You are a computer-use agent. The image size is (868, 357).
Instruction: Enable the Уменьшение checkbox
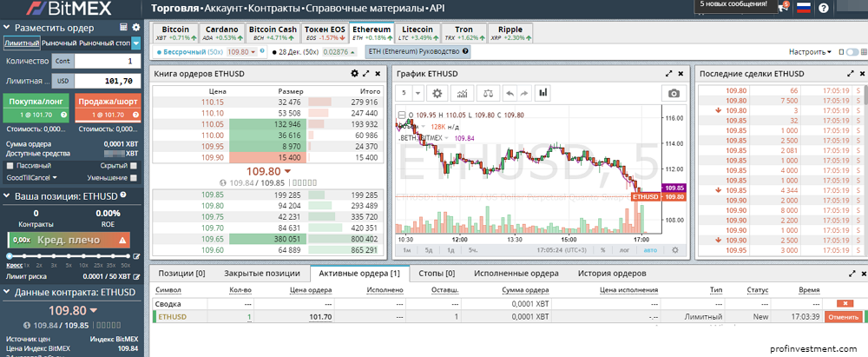tap(133, 178)
